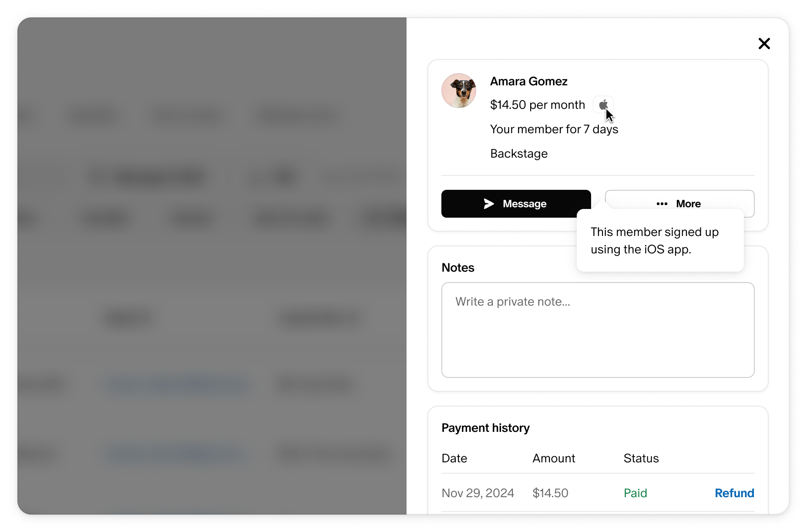
Task: Click the Paid status of the payment
Action: [635, 493]
